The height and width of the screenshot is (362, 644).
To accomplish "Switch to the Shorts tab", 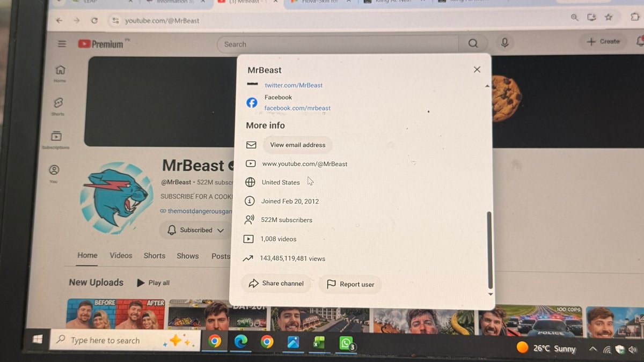I will point(155,256).
